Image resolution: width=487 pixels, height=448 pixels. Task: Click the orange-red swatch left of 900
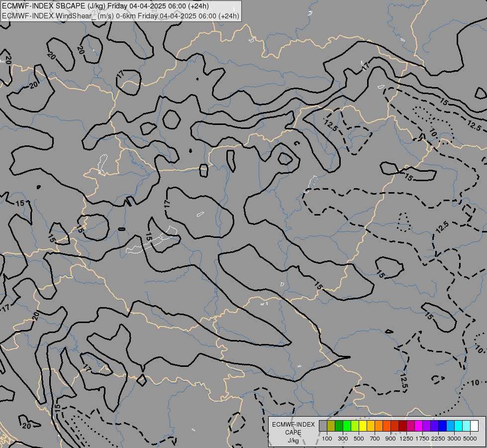[x=387, y=426]
